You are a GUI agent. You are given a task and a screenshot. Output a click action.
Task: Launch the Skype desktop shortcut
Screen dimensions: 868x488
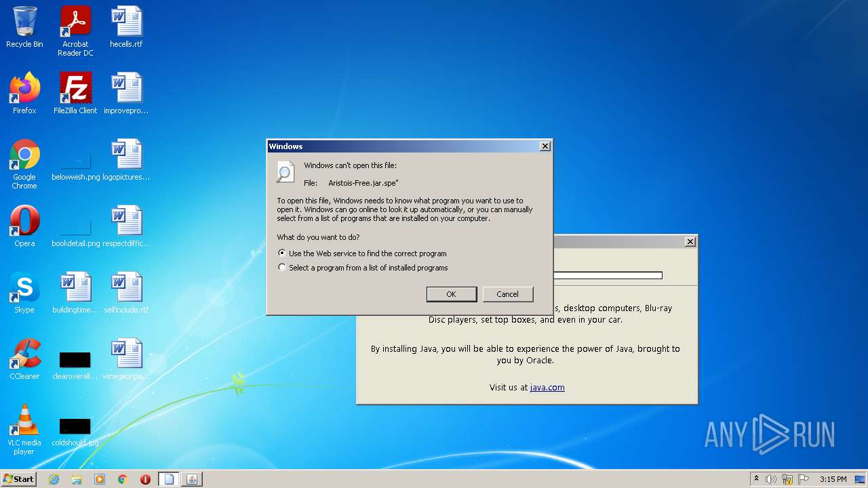tap(24, 293)
